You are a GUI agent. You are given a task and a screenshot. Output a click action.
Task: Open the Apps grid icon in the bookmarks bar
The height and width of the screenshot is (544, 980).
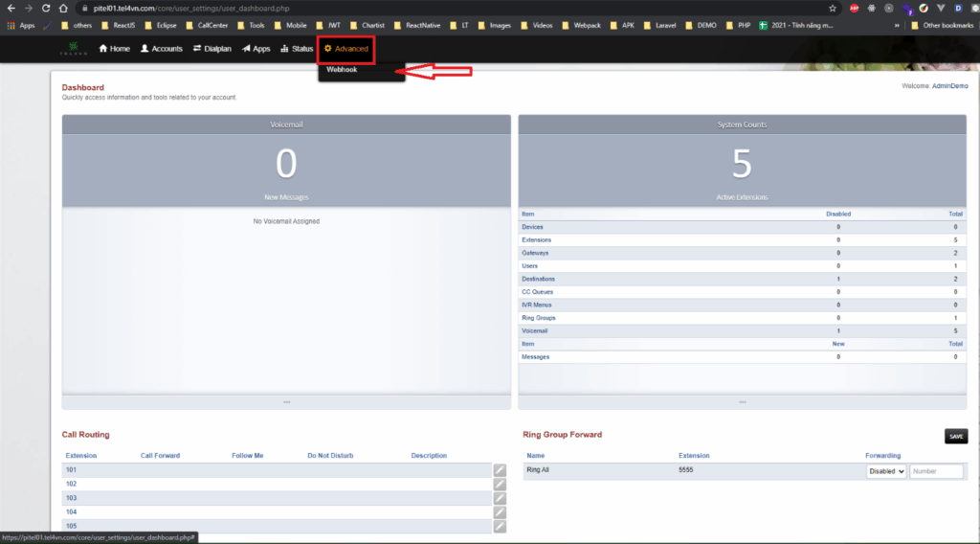11,26
